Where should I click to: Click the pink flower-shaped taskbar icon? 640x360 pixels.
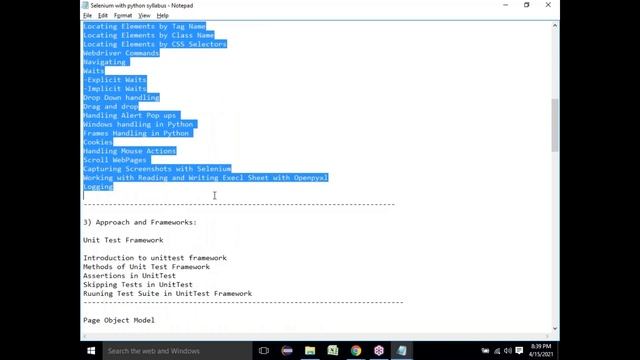(379, 351)
